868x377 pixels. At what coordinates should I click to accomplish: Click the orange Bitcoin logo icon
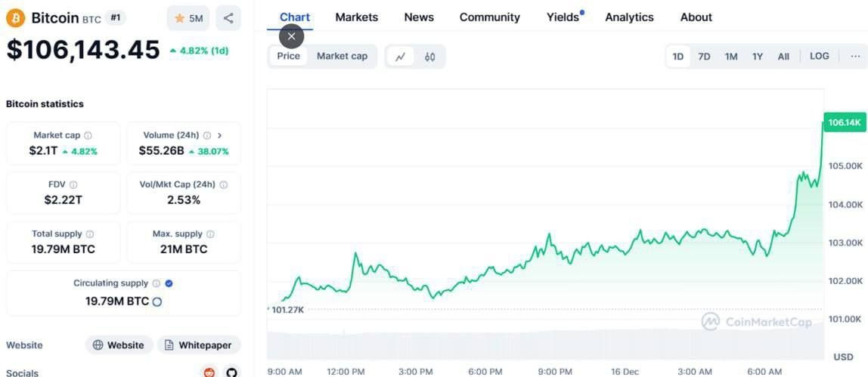tap(15, 18)
